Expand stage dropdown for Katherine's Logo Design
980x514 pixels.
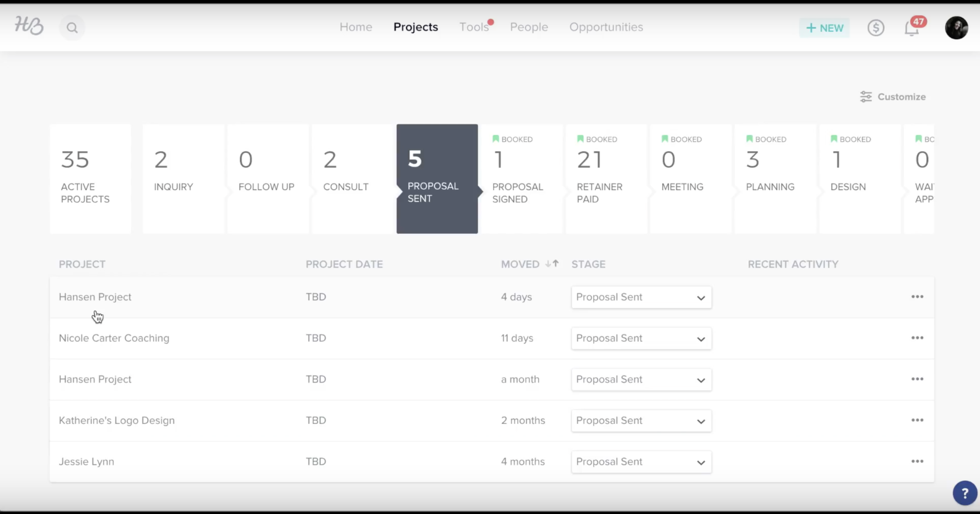(641, 421)
